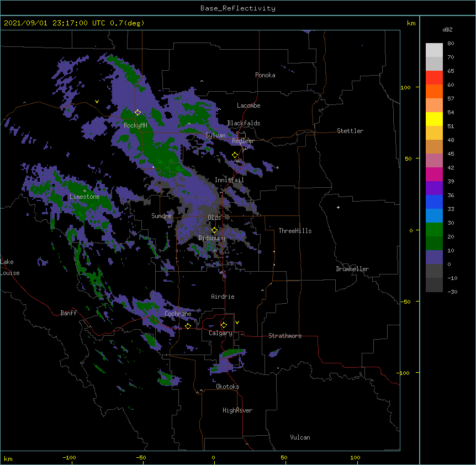Click the Limestone label
Image resolution: width=476 pixels, height=465 pixels.
pos(84,197)
